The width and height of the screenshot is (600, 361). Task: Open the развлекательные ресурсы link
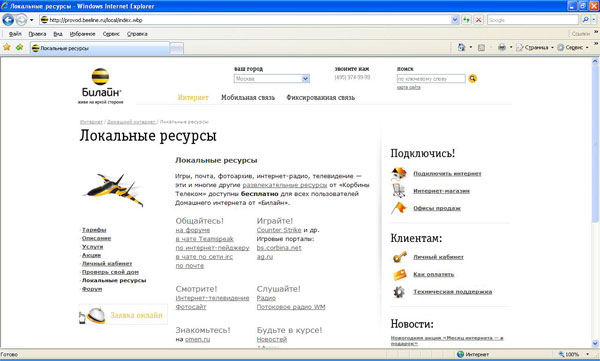(285, 185)
